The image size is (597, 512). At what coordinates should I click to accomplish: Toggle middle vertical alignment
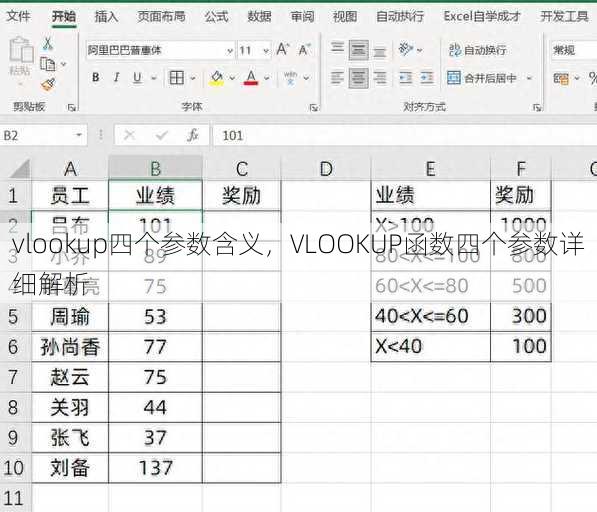(359, 50)
